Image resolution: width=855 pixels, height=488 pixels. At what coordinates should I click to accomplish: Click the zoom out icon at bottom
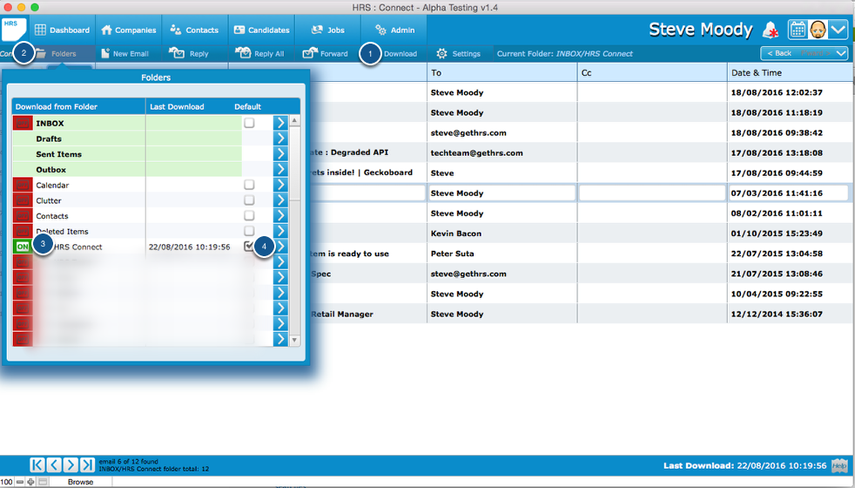(20, 482)
